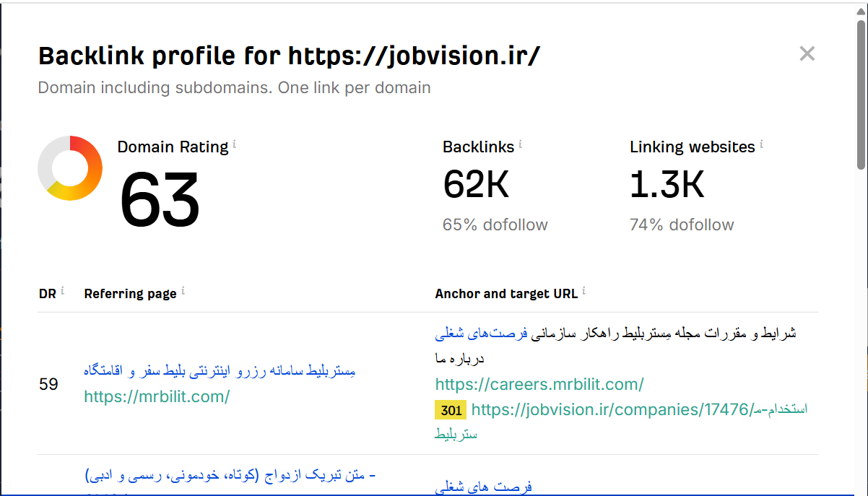This screenshot has width=868, height=496.
Task: Click the Linking websites info icon
Action: 762,142
